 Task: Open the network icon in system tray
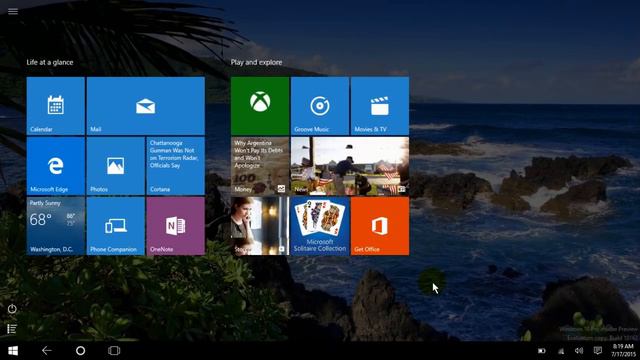click(561, 351)
